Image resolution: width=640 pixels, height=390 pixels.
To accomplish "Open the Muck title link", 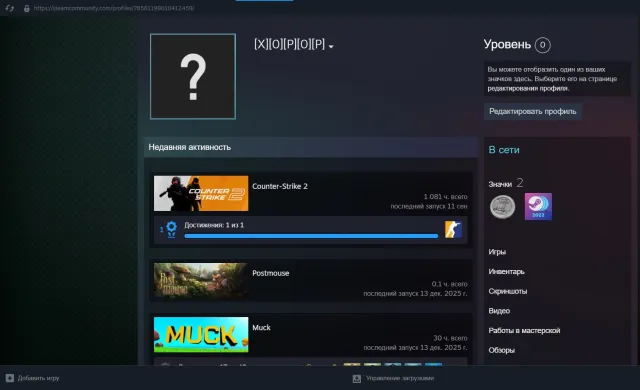I will pyautogui.click(x=261, y=328).
